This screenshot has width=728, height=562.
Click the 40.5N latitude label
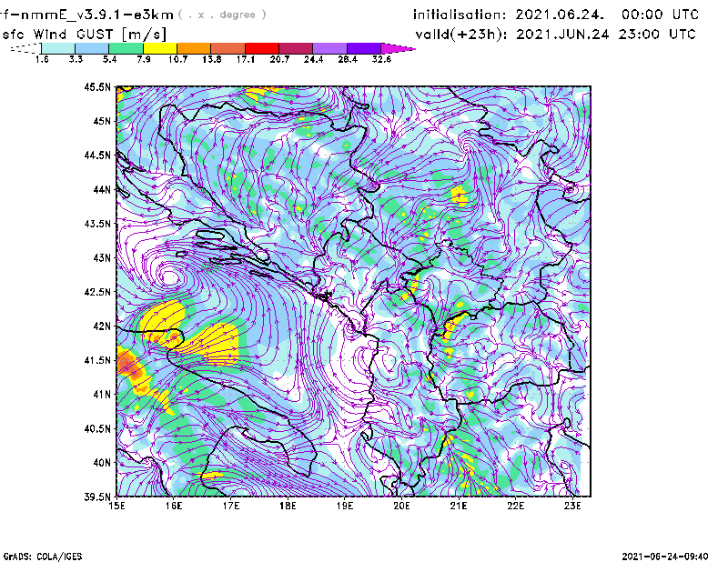pos(97,428)
